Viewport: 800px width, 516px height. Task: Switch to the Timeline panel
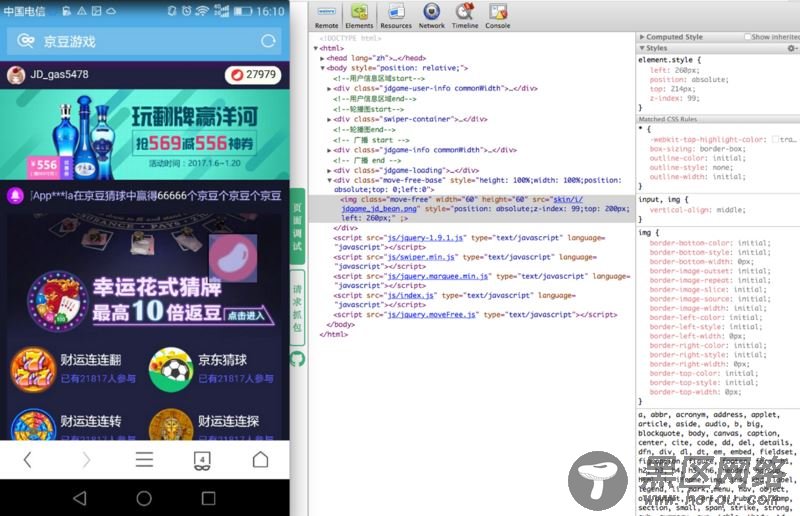coord(465,16)
